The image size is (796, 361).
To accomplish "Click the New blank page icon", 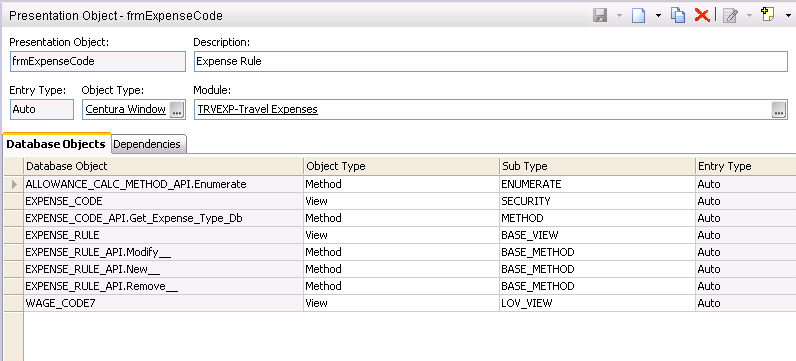I will (x=638, y=16).
